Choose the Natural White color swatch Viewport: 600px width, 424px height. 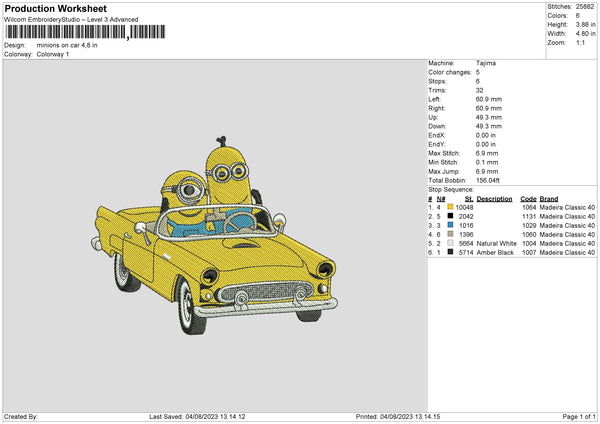coord(450,243)
